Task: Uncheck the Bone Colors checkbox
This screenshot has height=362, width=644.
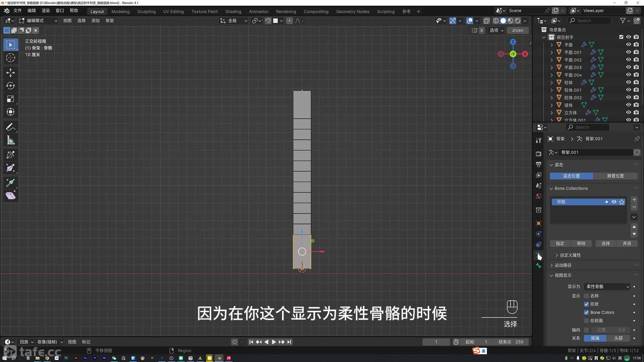Action: 586,312
